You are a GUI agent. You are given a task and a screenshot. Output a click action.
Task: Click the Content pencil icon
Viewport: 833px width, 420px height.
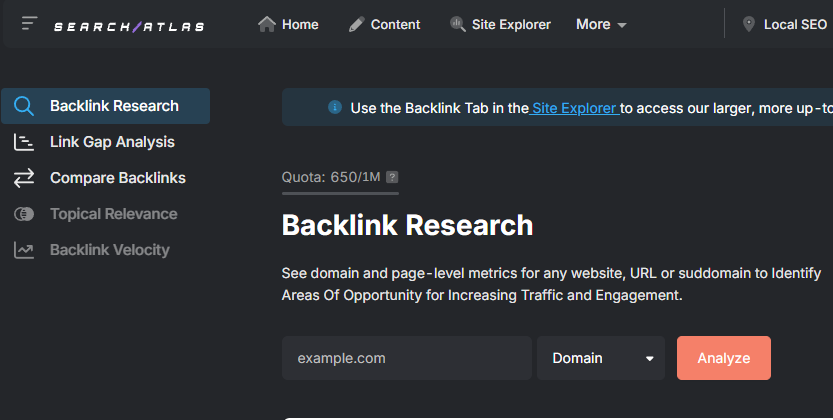point(356,24)
